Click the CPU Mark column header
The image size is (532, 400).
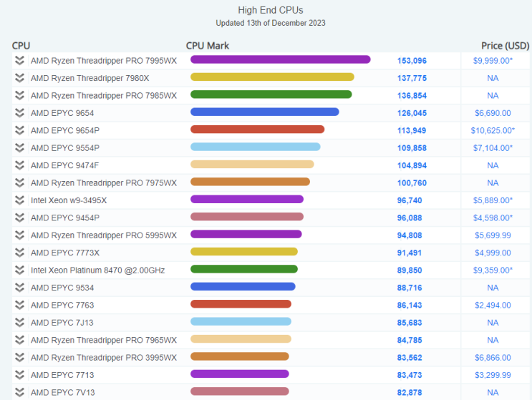click(x=208, y=46)
